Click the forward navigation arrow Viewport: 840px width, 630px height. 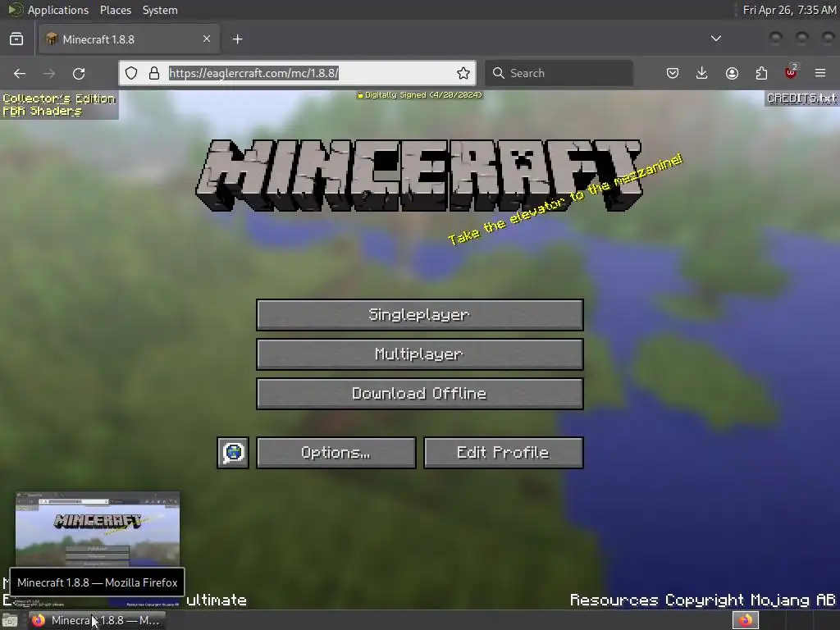pos(49,73)
